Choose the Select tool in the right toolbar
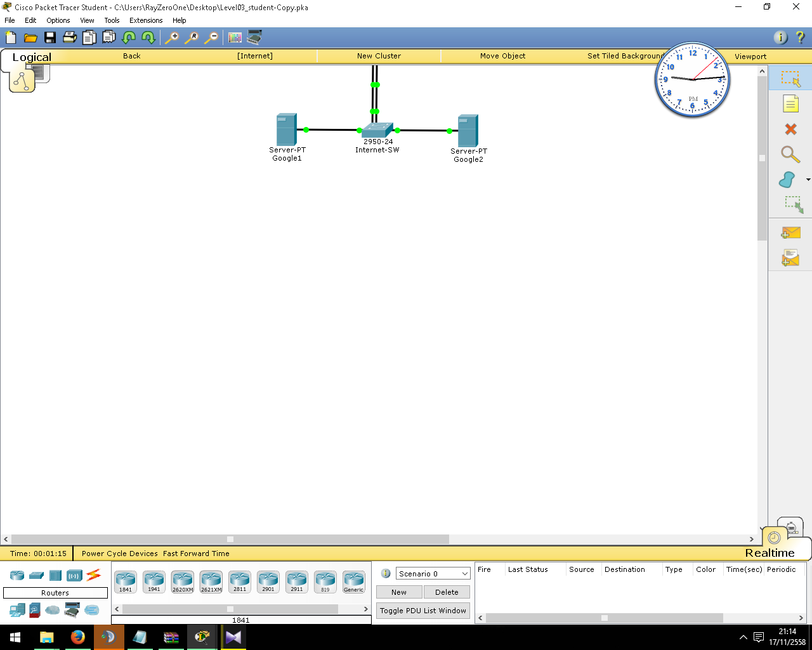Screen dimensions: 812x650 coord(790,79)
